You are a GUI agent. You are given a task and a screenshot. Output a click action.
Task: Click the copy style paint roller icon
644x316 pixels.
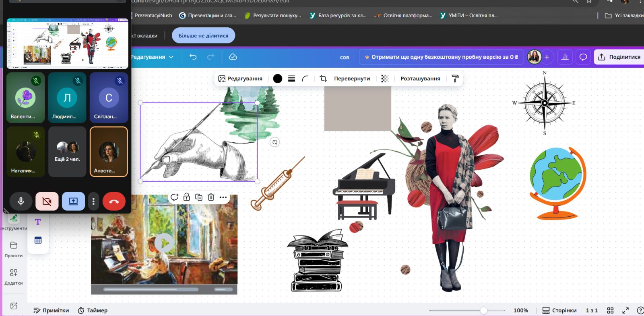click(x=455, y=78)
